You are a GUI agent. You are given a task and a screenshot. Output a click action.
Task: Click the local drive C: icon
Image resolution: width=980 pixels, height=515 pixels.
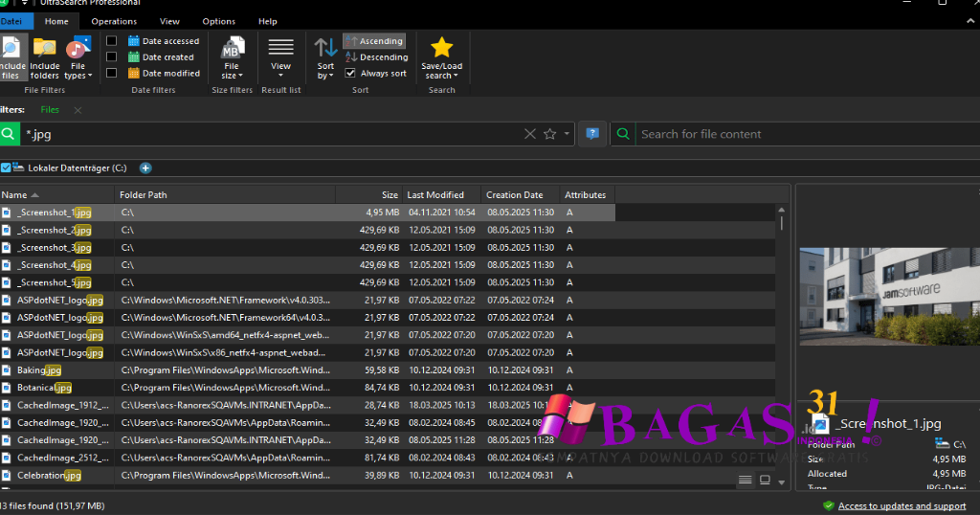(18, 168)
